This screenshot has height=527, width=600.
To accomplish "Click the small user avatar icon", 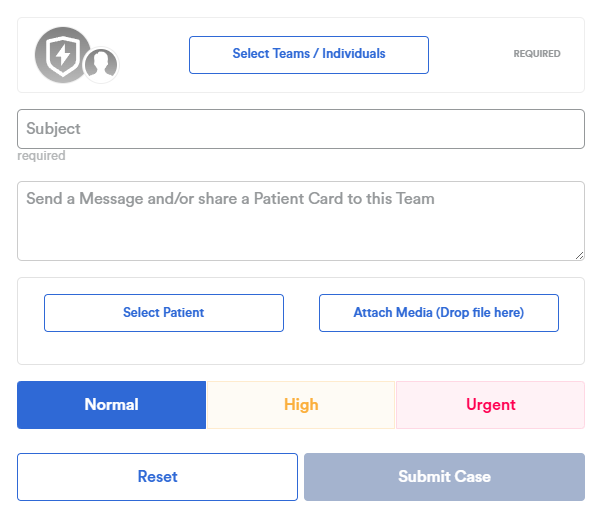I will (101, 65).
